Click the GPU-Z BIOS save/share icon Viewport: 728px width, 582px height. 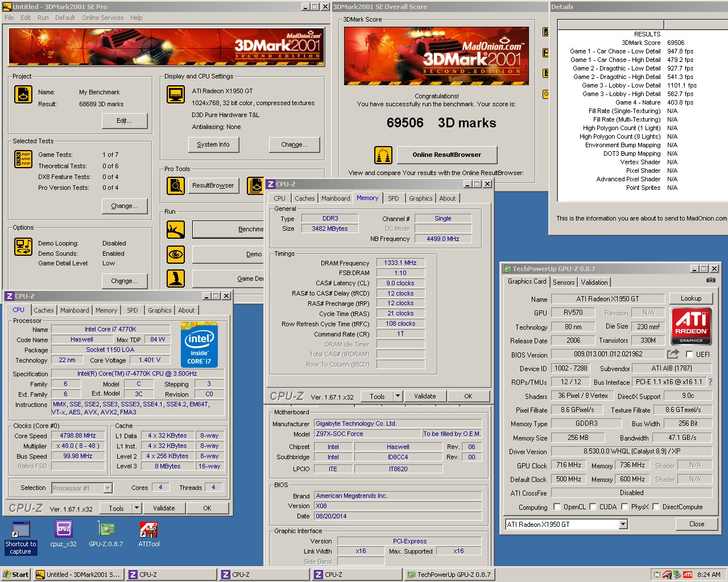pyautogui.click(x=673, y=354)
